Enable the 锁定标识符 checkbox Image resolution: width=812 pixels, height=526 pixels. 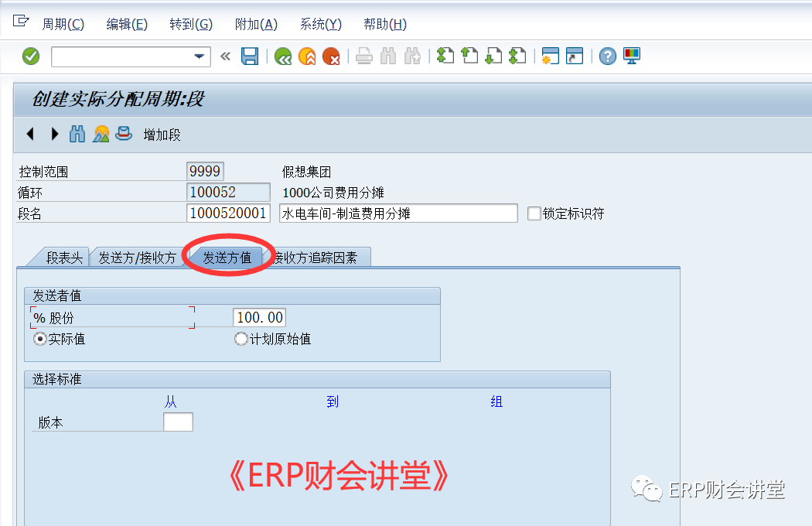pyautogui.click(x=534, y=214)
